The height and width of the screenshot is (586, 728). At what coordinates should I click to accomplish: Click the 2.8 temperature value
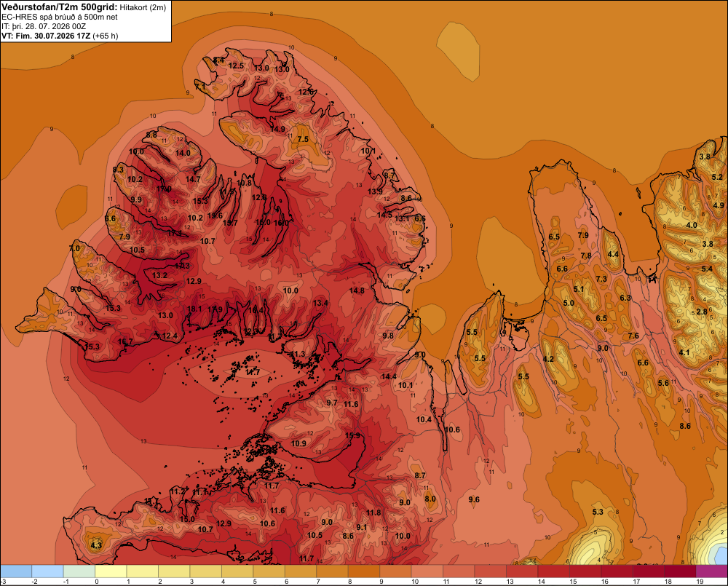click(702, 312)
